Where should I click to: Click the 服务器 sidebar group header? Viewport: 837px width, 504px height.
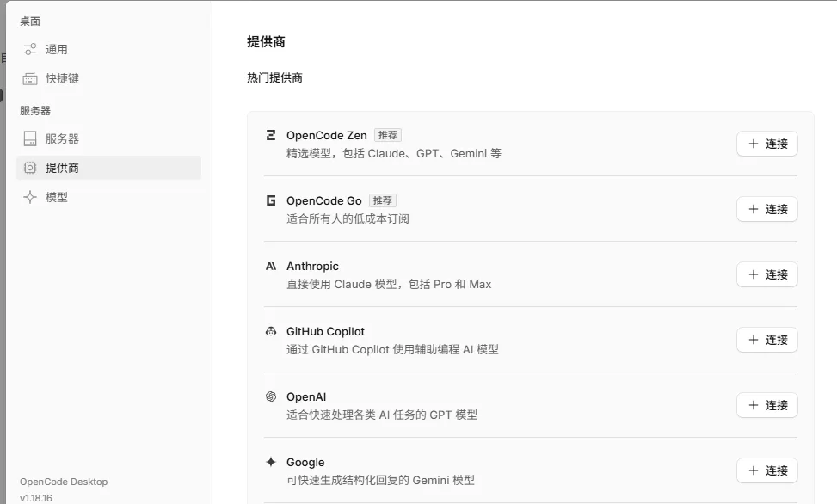[35, 110]
